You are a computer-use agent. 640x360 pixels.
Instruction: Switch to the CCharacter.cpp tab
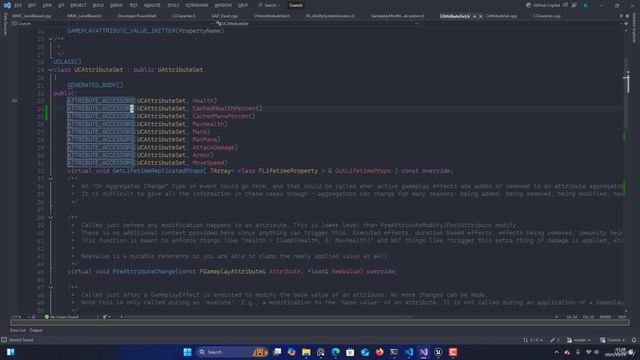tap(547, 16)
